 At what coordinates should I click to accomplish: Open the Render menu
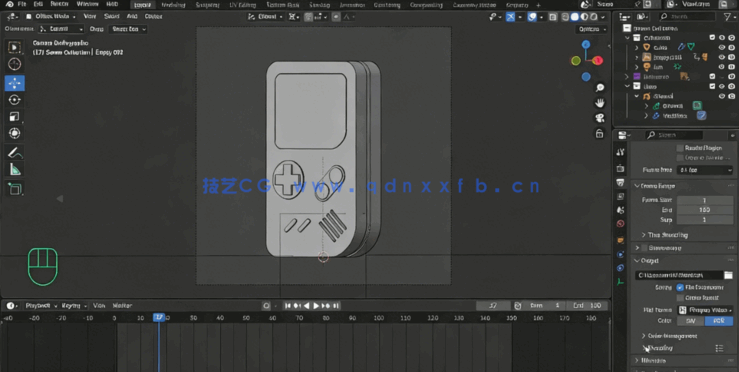point(59,5)
